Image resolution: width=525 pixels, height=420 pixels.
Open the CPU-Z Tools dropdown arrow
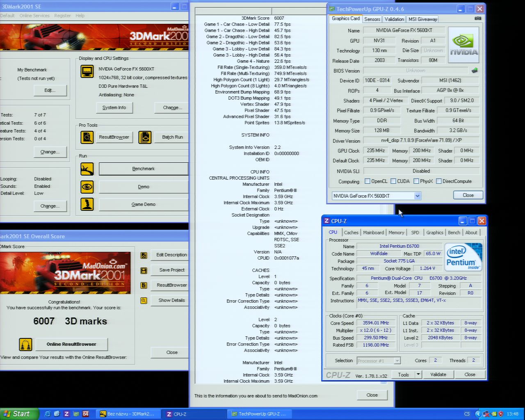pos(418,374)
